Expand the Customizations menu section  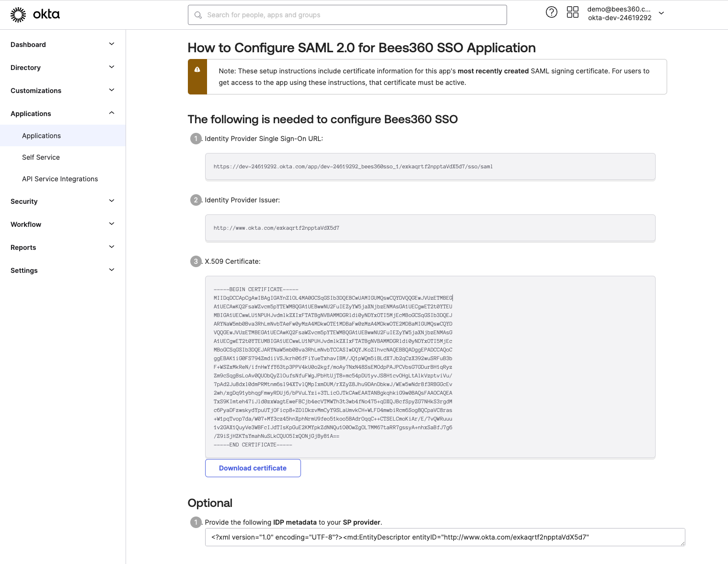112,90
